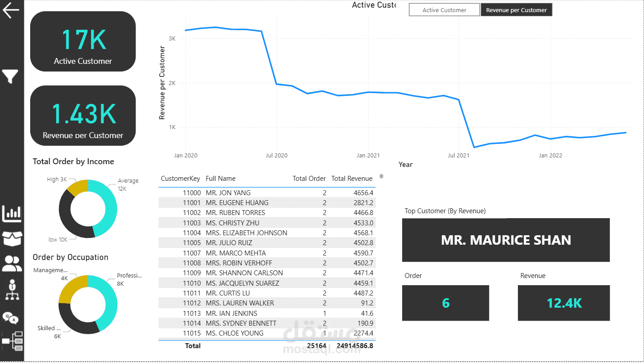
Task: Select row MR. MARCO MEHTA
Action: 267,253
